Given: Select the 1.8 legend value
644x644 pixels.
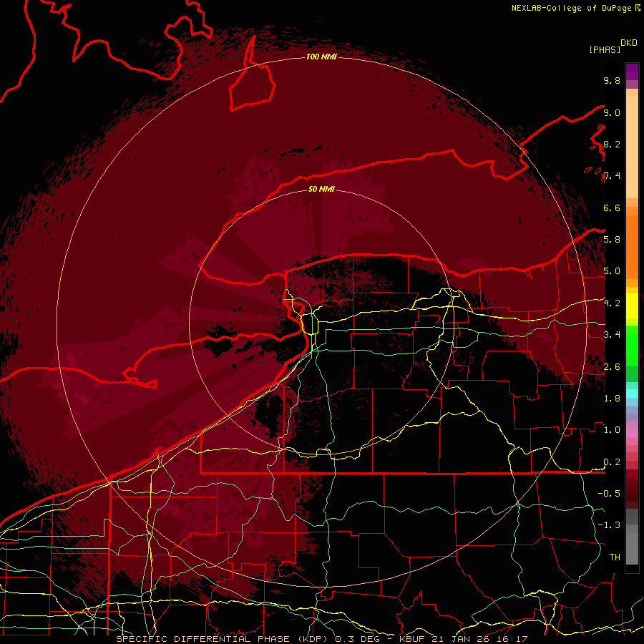Looking at the screenshot, I should 612,399.
